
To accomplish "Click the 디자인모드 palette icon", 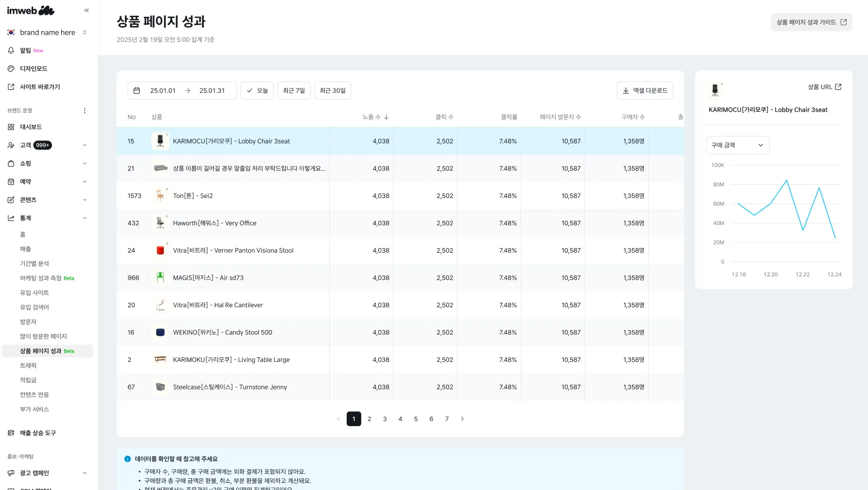I will [x=11, y=68].
